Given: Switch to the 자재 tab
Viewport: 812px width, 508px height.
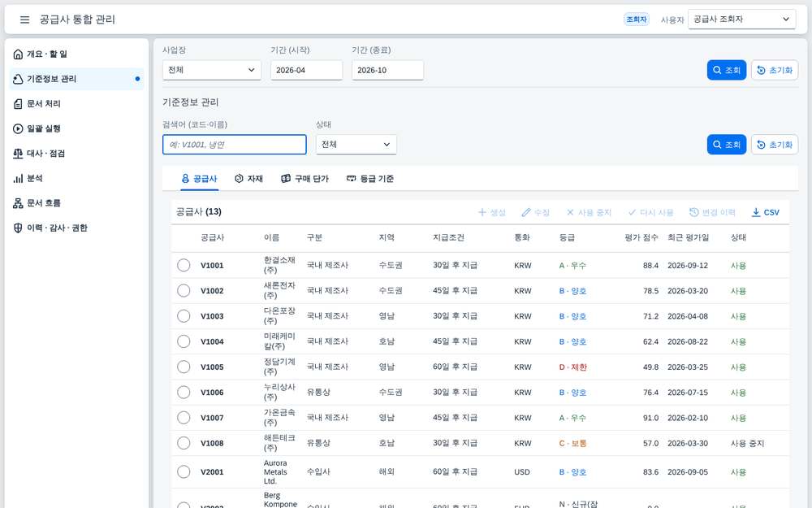Looking at the screenshot, I should click(x=249, y=179).
